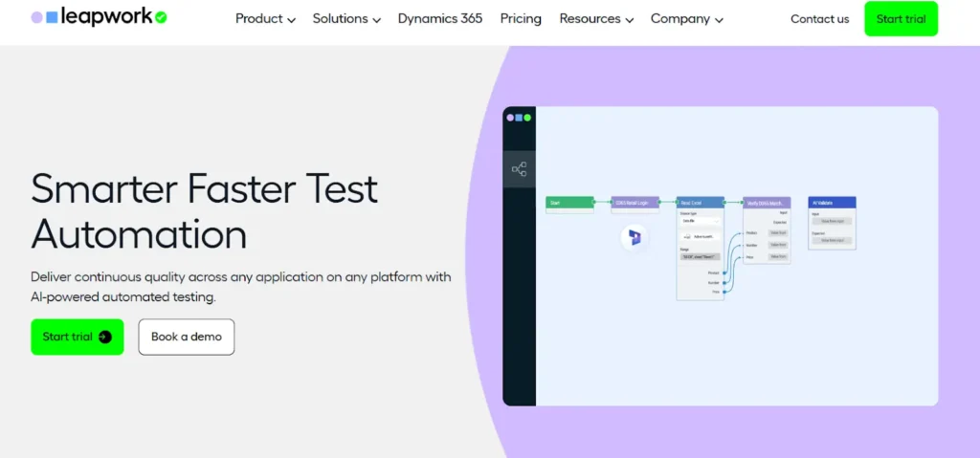Viewport: 980px width, 458px height.
Task: Select the green Start block
Action: click(x=569, y=203)
